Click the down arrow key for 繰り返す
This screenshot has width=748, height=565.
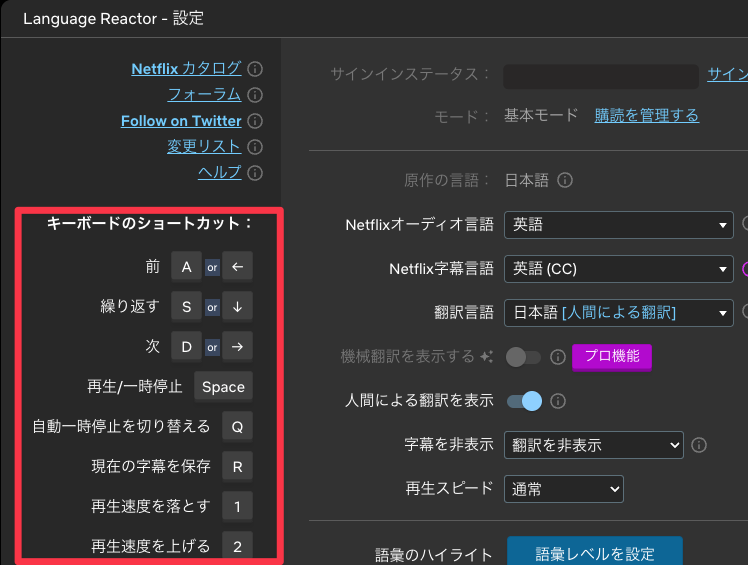[x=238, y=307]
